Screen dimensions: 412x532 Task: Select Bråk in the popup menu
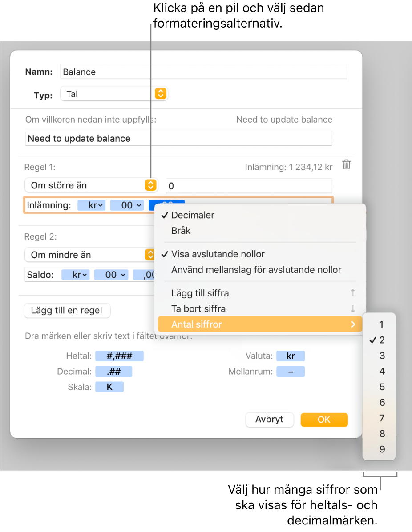tap(260, 231)
